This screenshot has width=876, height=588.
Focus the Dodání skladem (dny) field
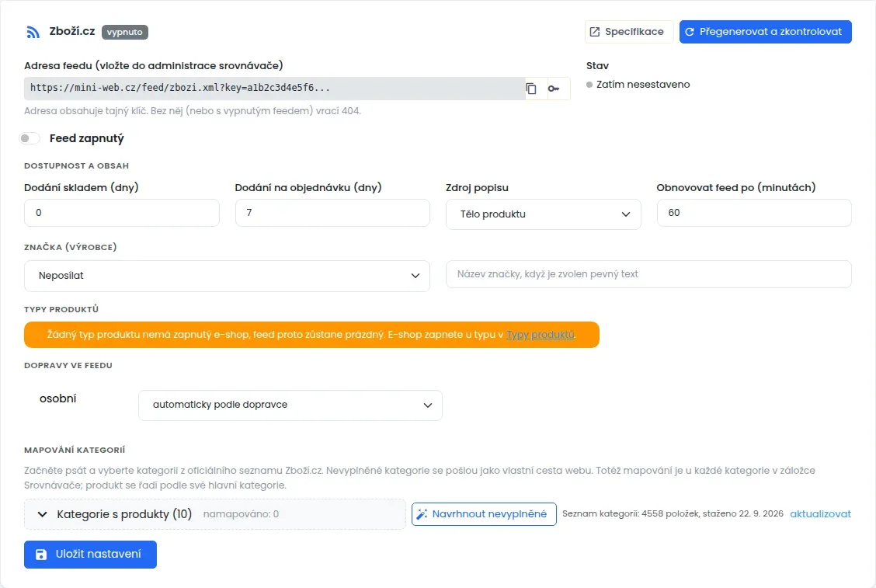click(x=122, y=213)
